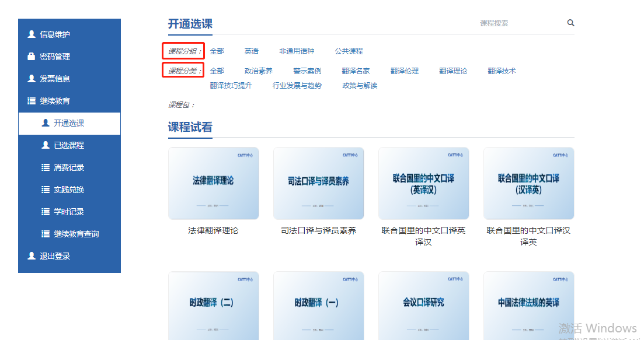Viewport: 644px width, 340px height.
Task: Click the list icon beside 继续教育
Action: click(x=32, y=101)
